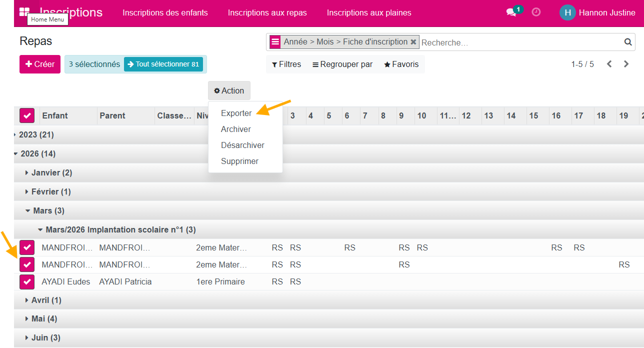Go to next page arrow

tap(626, 64)
